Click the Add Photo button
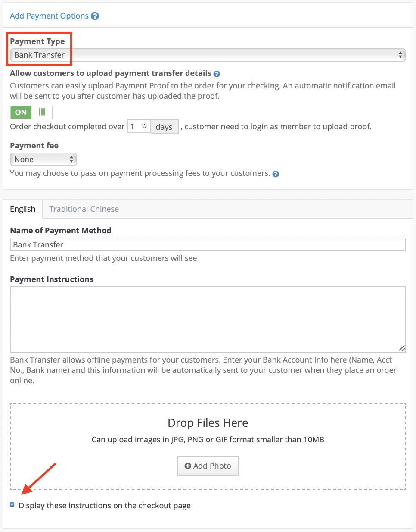416x532 pixels. pos(208,466)
